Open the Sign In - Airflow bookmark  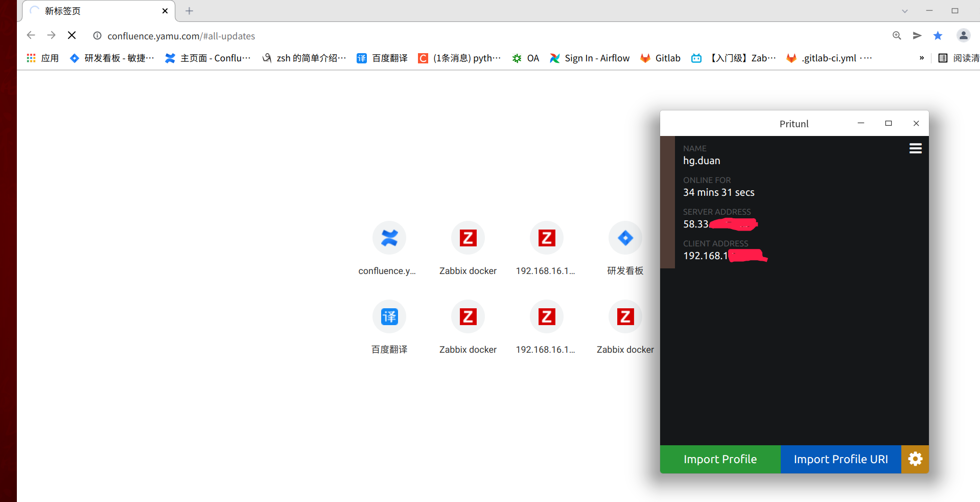click(x=590, y=58)
